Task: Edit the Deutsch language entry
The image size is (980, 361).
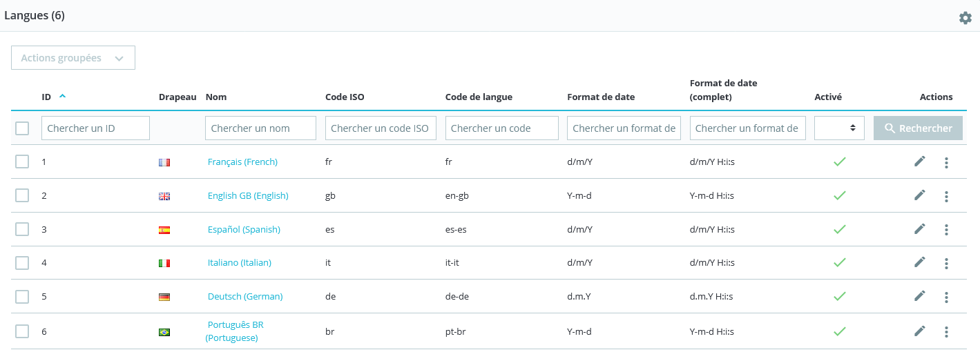Action: (919, 296)
